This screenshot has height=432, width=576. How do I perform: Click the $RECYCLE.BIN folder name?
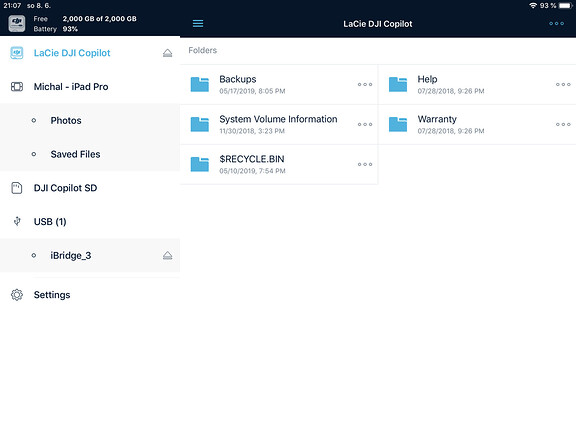click(x=252, y=159)
